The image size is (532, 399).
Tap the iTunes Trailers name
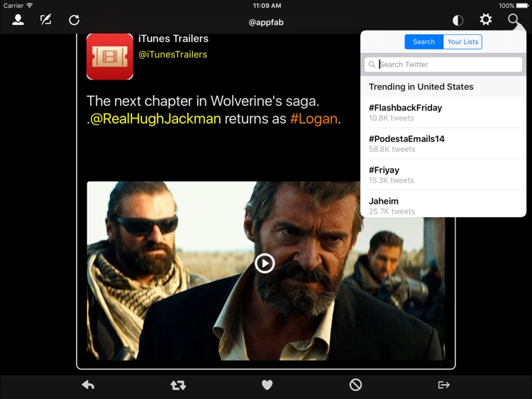173,39
